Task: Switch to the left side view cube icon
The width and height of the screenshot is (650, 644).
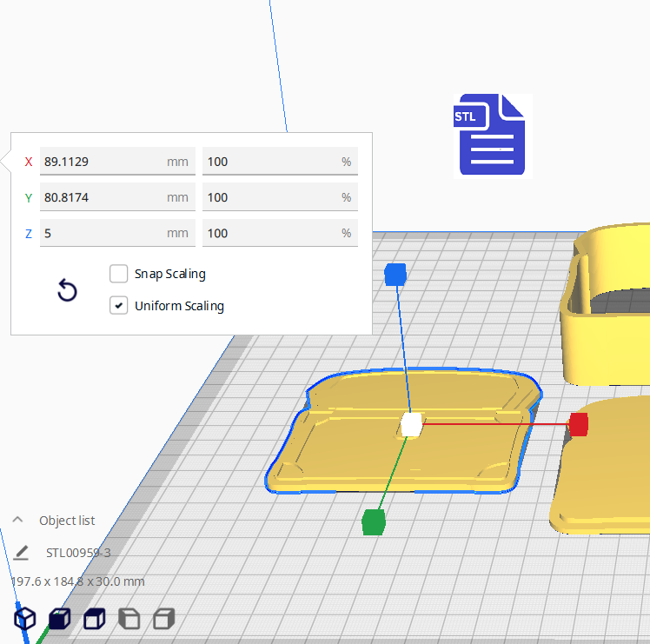Action: (x=129, y=619)
